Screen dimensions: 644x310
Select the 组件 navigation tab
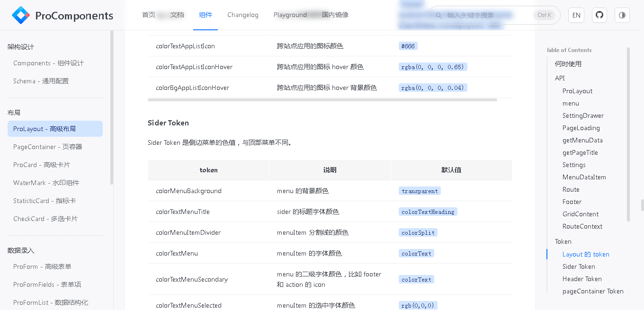206,15
